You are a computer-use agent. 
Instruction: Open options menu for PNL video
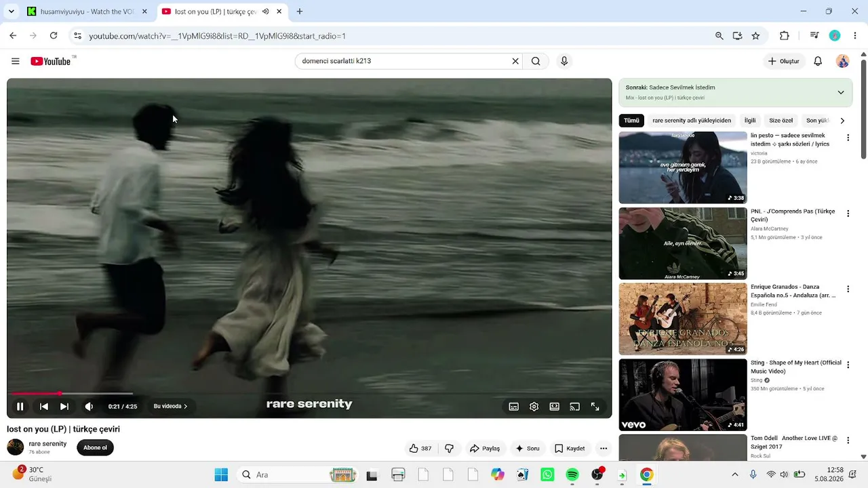[x=848, y=213]
